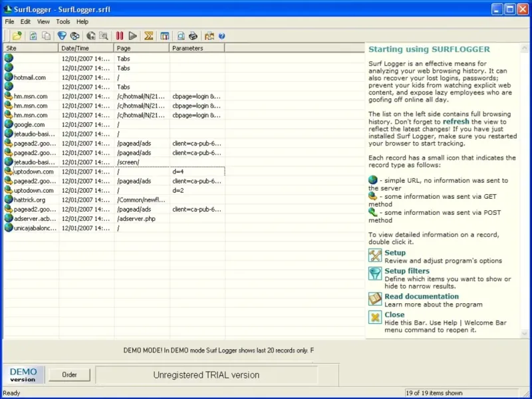This screenshot has width=532, height=399.
Task: Click the open file folder toolbar icon
Action: click(17, 36)
